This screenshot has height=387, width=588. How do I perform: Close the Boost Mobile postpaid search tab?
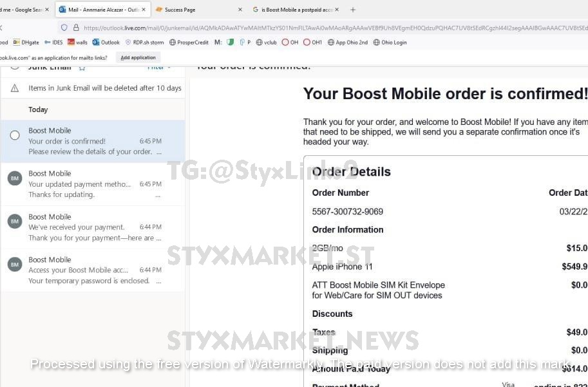pos(337,10)
